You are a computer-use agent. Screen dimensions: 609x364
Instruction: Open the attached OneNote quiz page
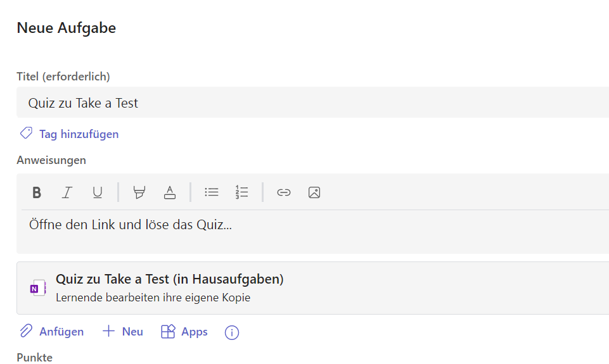coord(170,279)
